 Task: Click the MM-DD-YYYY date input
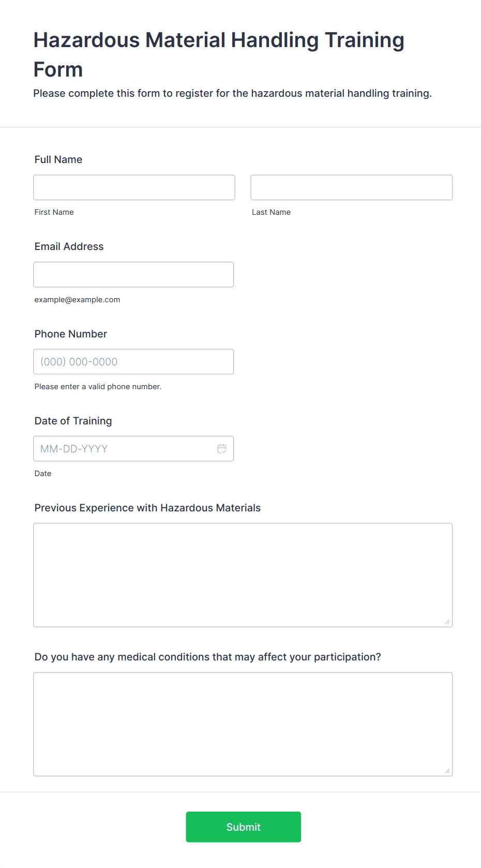point(133,449)
